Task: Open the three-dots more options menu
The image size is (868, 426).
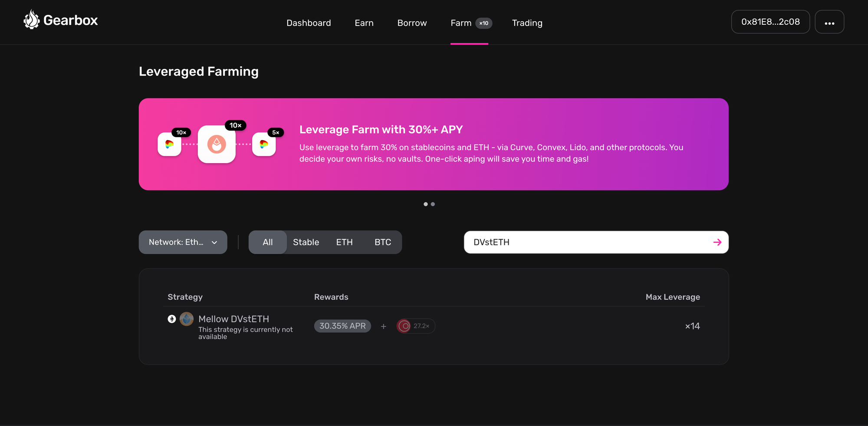Action: click(x=829, y=22)
